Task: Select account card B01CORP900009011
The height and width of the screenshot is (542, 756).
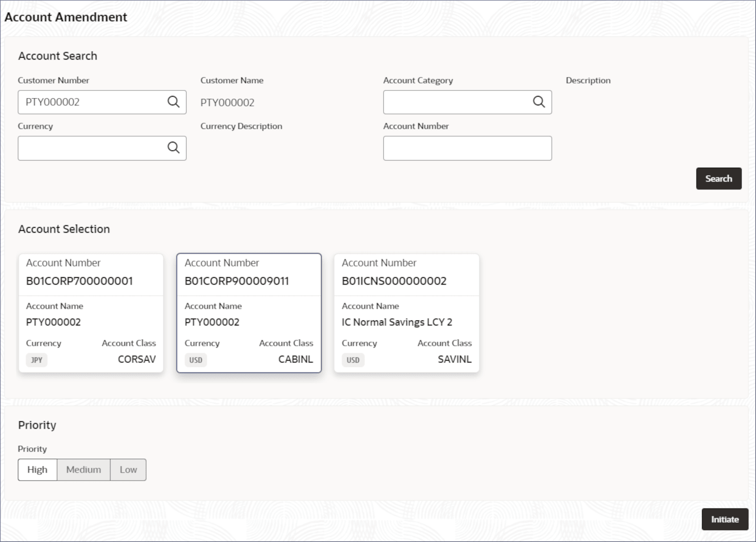Action: pyautogui.click(x=249, y=313)
